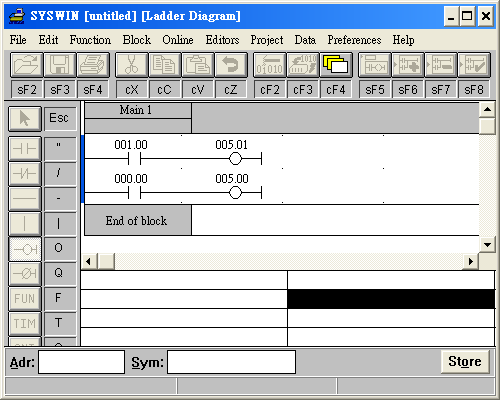
Task: Select the vertical line tool
Action: click(x=25, y=224)
